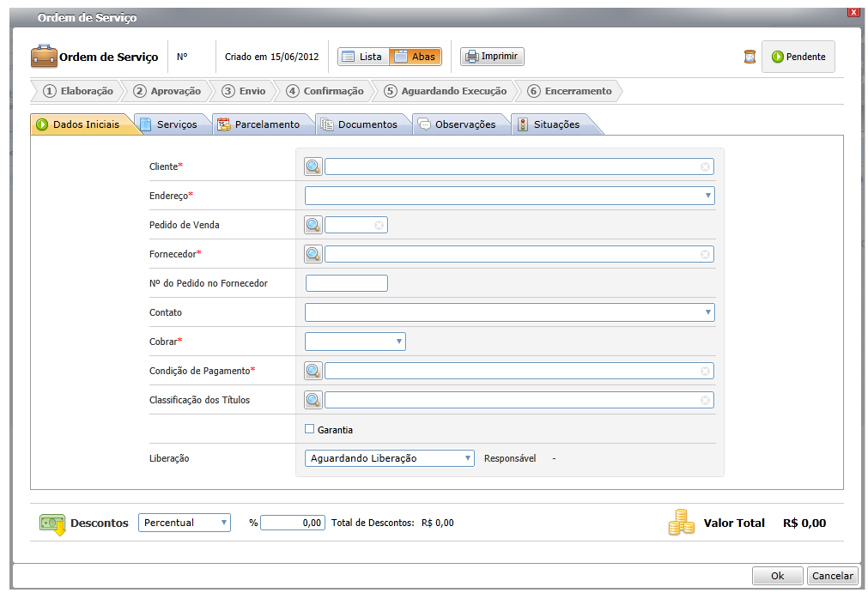Open the Documentos tab
This screenshot has width=868, height=599.
(x=361, y=124)
